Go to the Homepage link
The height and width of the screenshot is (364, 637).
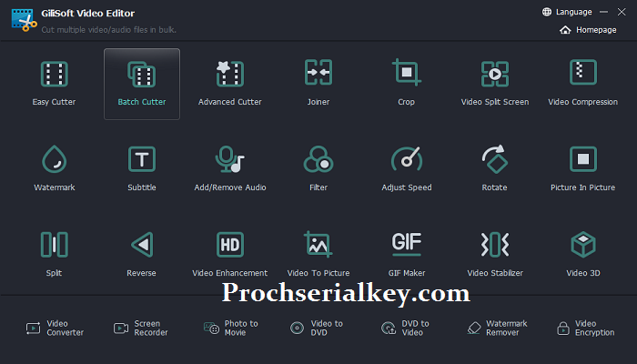588,30
